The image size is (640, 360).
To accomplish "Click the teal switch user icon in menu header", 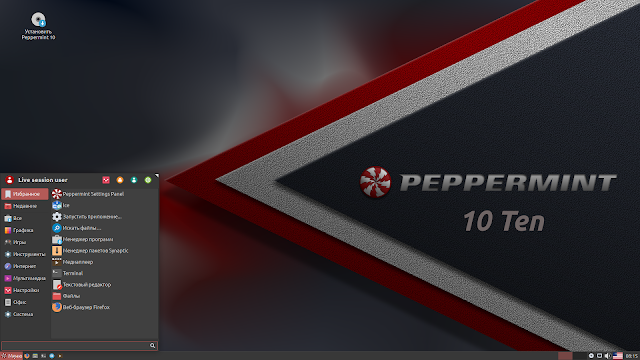I will coord(134,180).
